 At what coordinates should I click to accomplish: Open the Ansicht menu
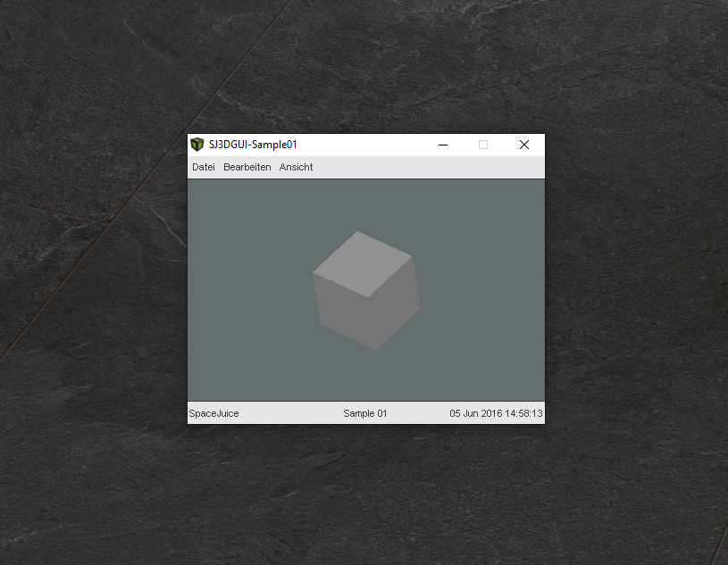[296, 167]
